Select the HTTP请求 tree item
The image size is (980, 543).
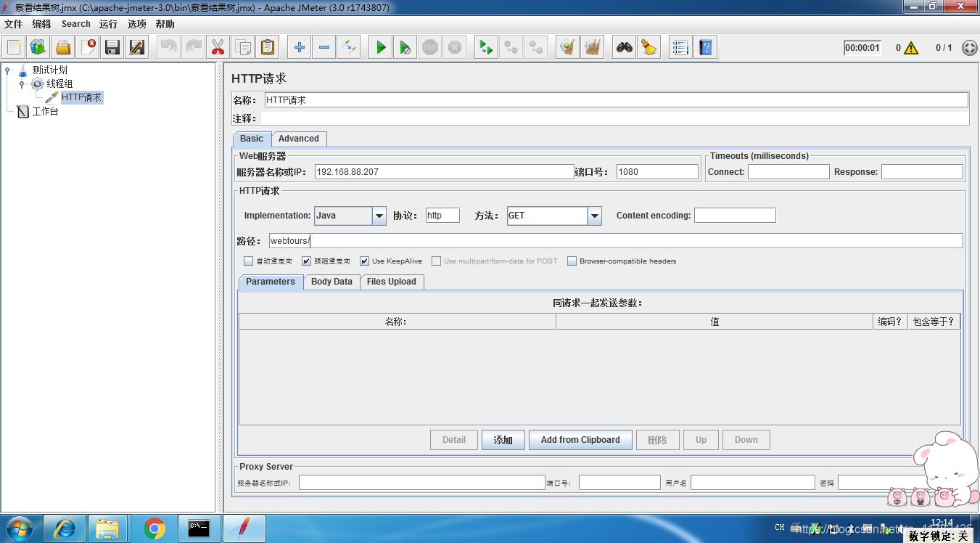(81, 97)
